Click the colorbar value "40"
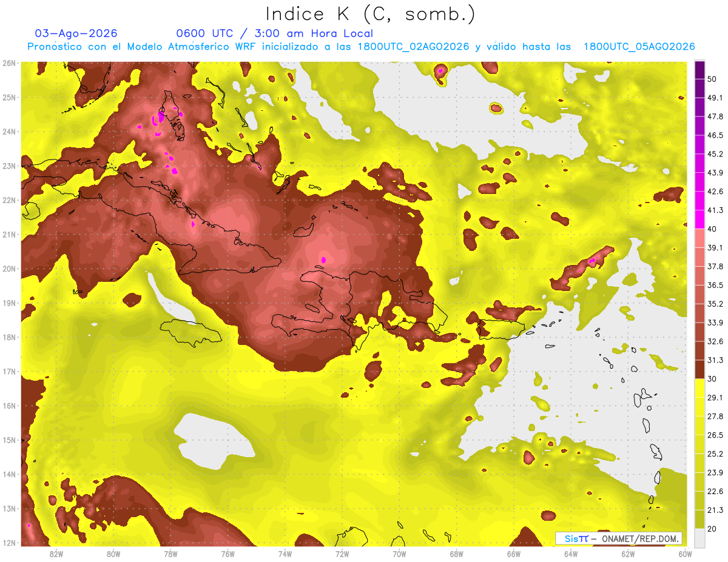Screen dimensions: 728x562 [713, 229]
